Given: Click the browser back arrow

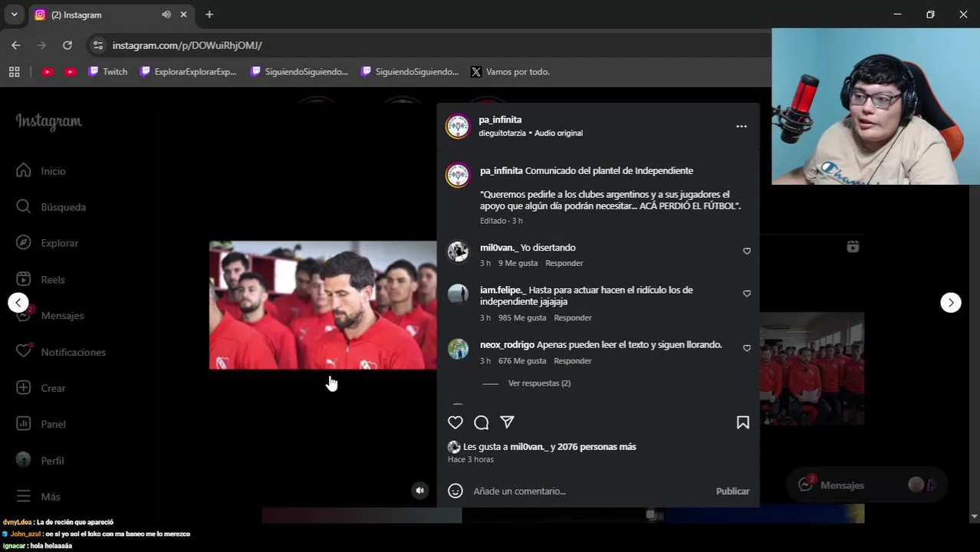Looking at the screenshot, I should click(x=16, y=45).
